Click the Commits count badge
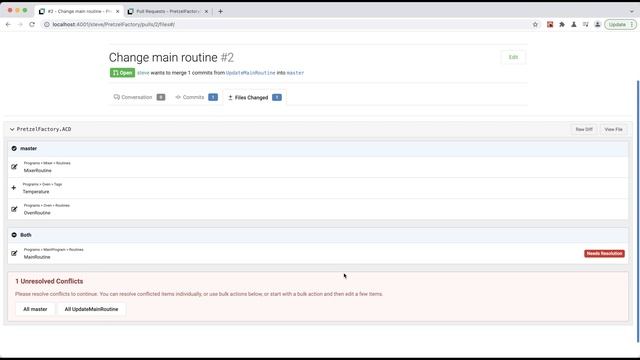Viewport: 640px width, 360px height. [x=213, y=97]
